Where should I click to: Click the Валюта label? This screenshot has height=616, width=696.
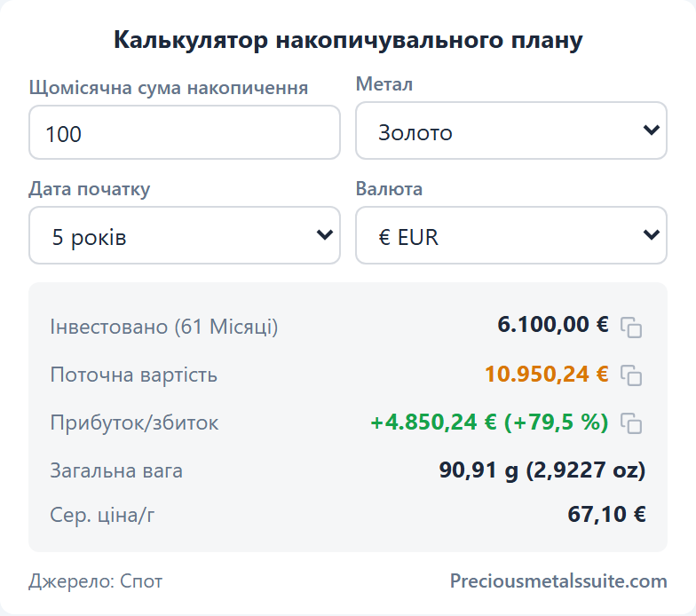pyautogui.click(x=389, y=189)
